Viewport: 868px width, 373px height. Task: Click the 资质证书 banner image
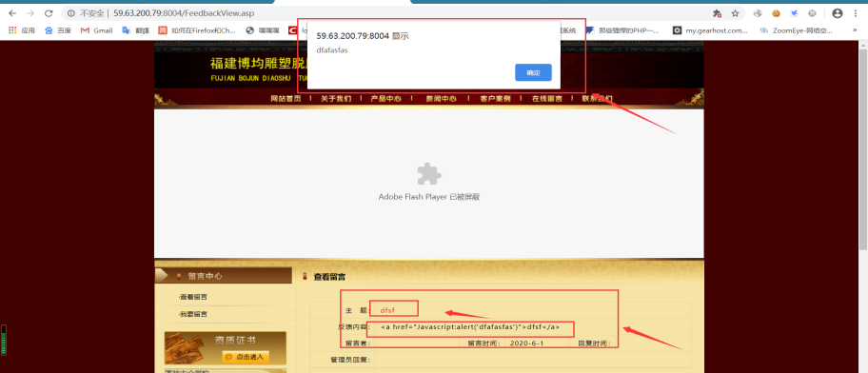[226, 348]
